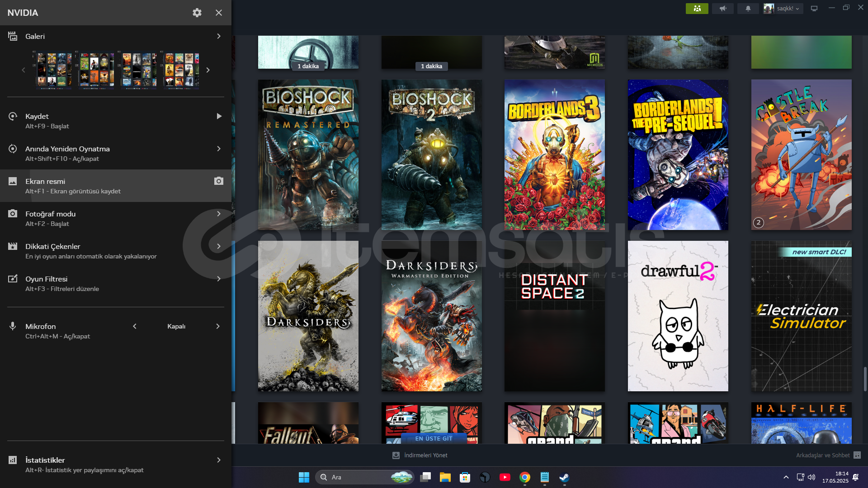The width and height of the screenshot is (868, 488).
Task: Open first gallery screenshot thumbnail
Action: (54, 70)
